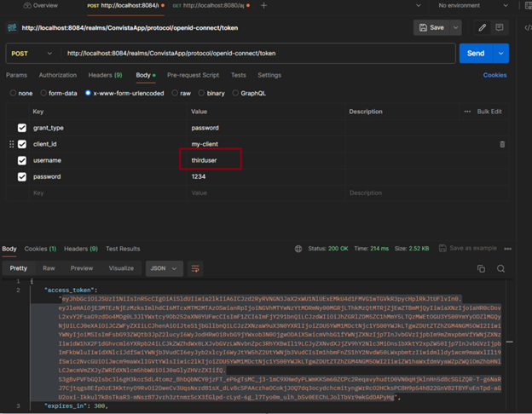Click the HTTP request type icon beside title
532x414 pixels.
(x=12, y=27)
